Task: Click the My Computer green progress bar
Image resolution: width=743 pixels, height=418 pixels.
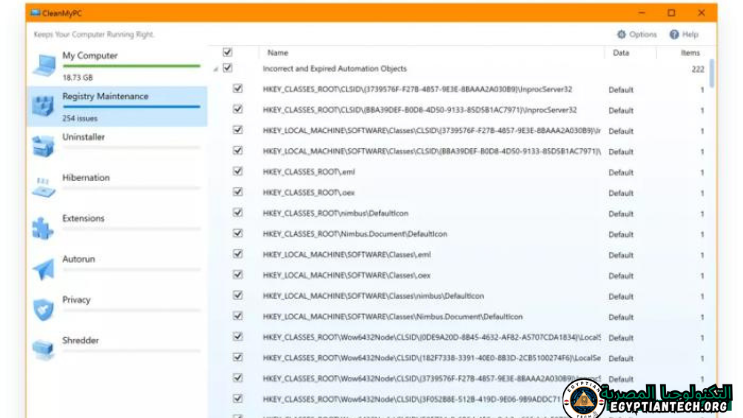Action: coord(131,66)
